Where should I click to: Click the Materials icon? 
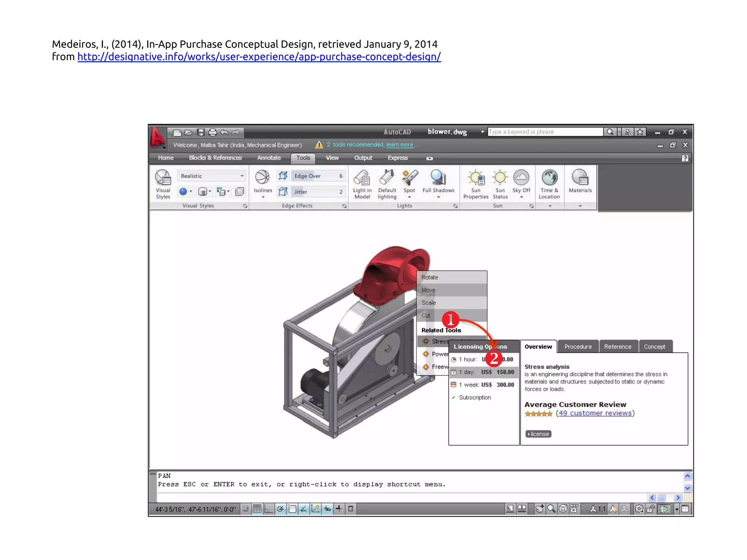(x=580, y=178)
